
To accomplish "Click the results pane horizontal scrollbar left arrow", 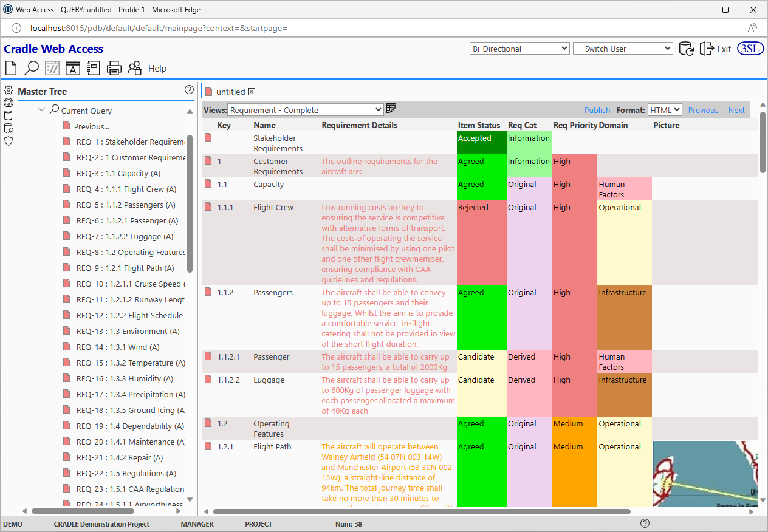I will click(x=207, y=511).
